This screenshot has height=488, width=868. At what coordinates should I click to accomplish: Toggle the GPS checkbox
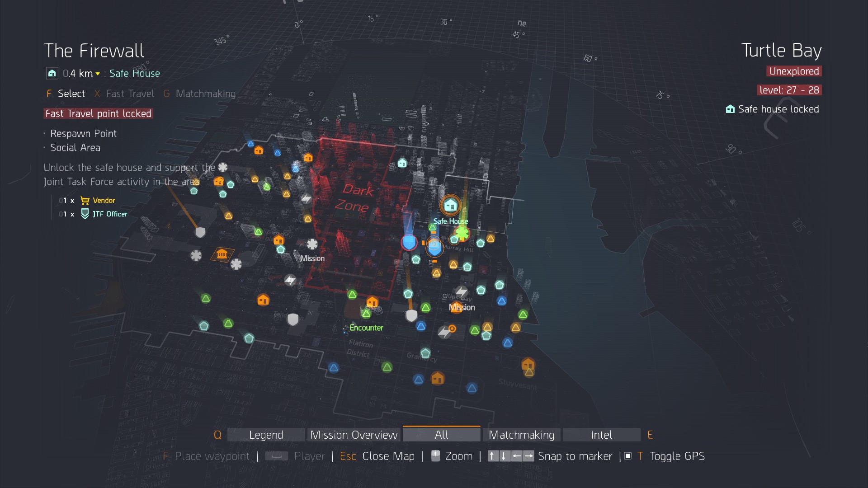click(628, 456)
